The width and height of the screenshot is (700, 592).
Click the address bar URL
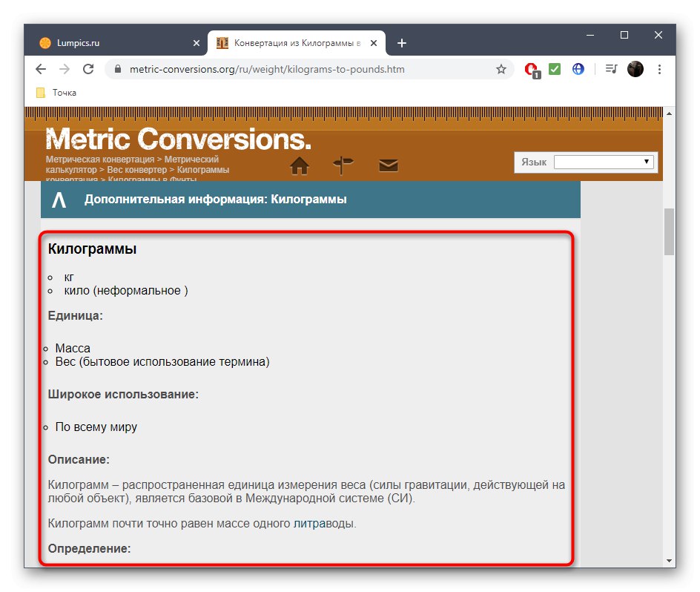tap(267, 69)
